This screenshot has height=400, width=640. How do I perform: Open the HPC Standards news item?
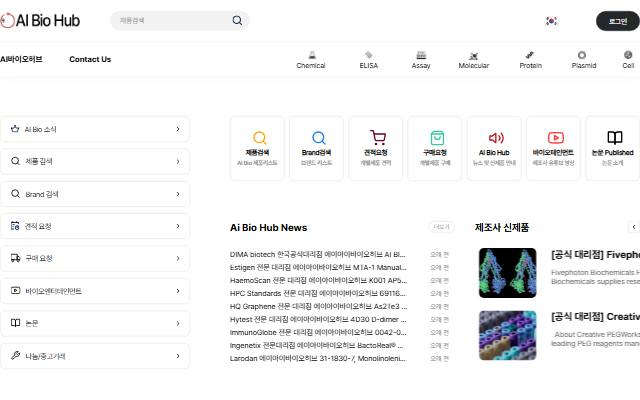coord(318,293)
